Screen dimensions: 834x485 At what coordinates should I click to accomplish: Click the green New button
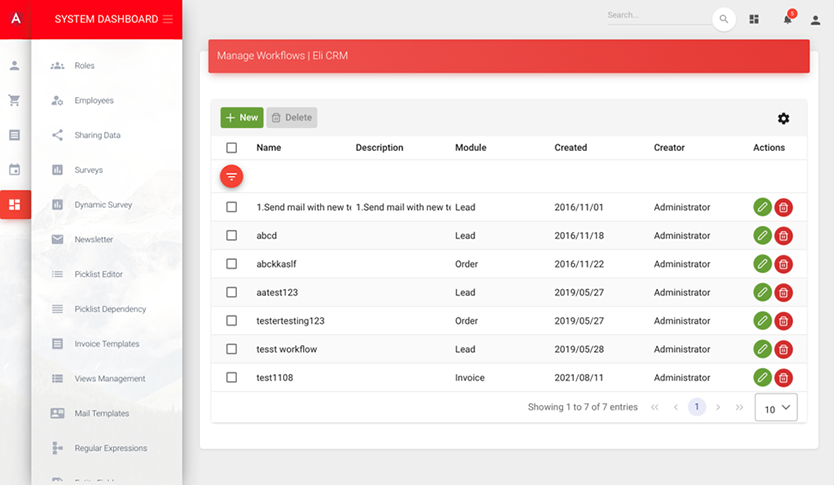(241, 118)
